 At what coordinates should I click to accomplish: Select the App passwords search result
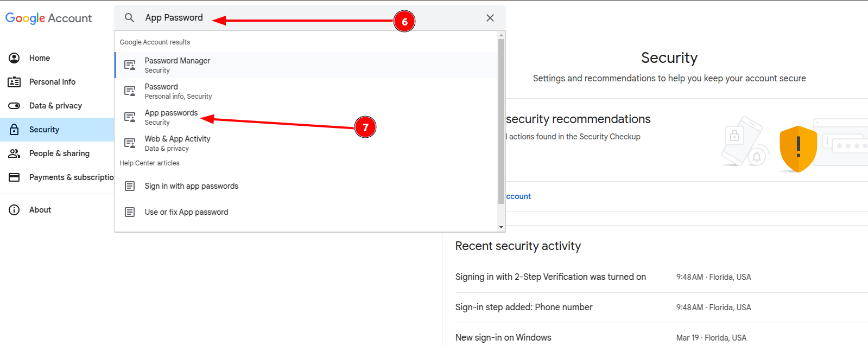(x=306, y=117)
